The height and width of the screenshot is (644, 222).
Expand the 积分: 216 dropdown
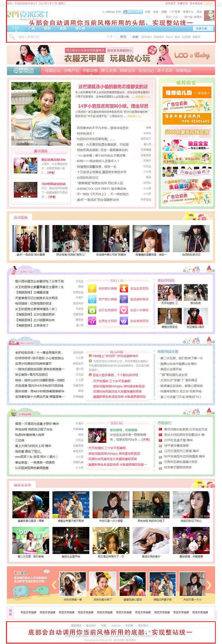(x=173, y=17)
